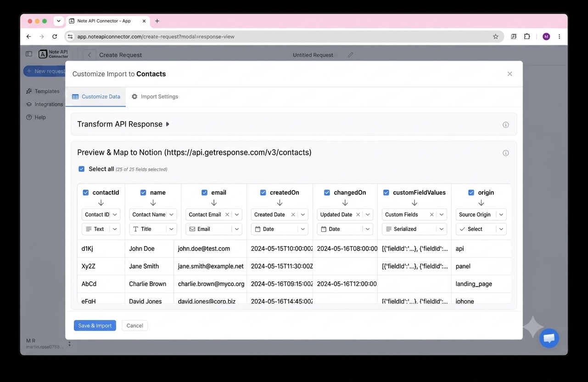Image resolution: width=588 pixels, height=382 pixels.
Task: Click the New request button
Action: pyautogui.click(x=45, y=71)
